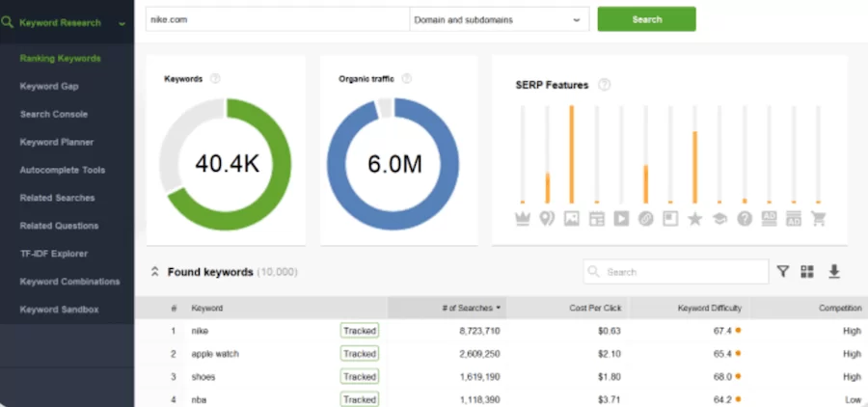The image size is (868, 407).
Task: Open Related Questions in sidebar
Action: coord(59,226)
